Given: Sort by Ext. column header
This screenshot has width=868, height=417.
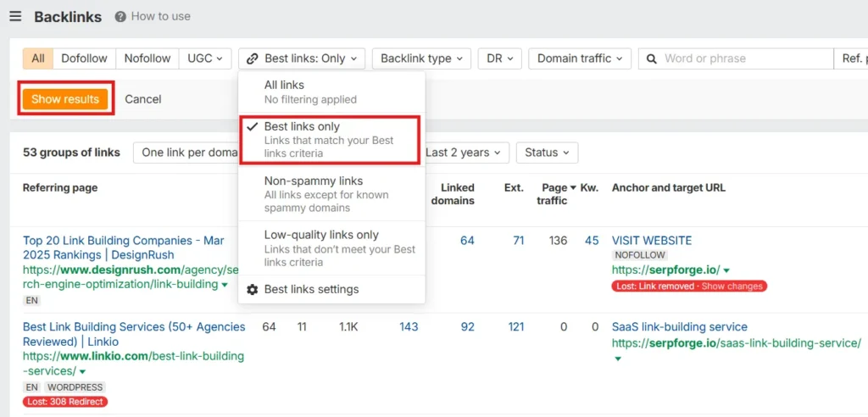Looking at the screenshot, I should tap(514, 187).
